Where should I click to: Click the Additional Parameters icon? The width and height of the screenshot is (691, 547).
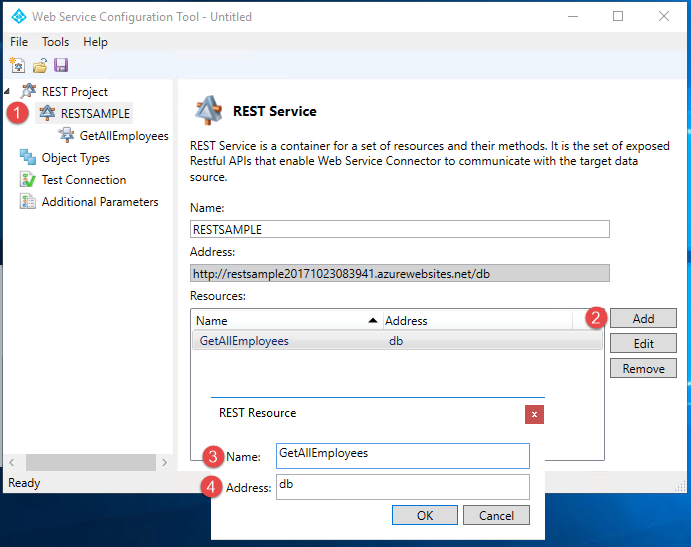point(28,201)
